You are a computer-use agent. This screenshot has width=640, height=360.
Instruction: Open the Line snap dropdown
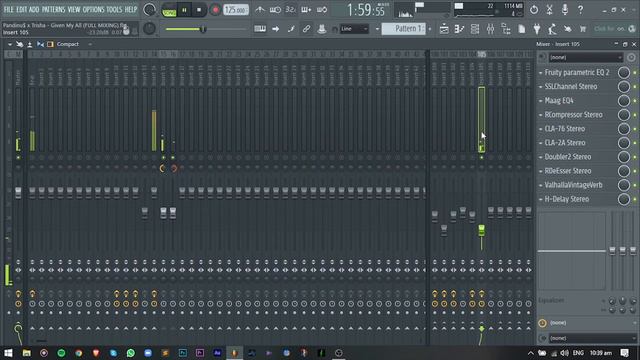pos(354,29)
